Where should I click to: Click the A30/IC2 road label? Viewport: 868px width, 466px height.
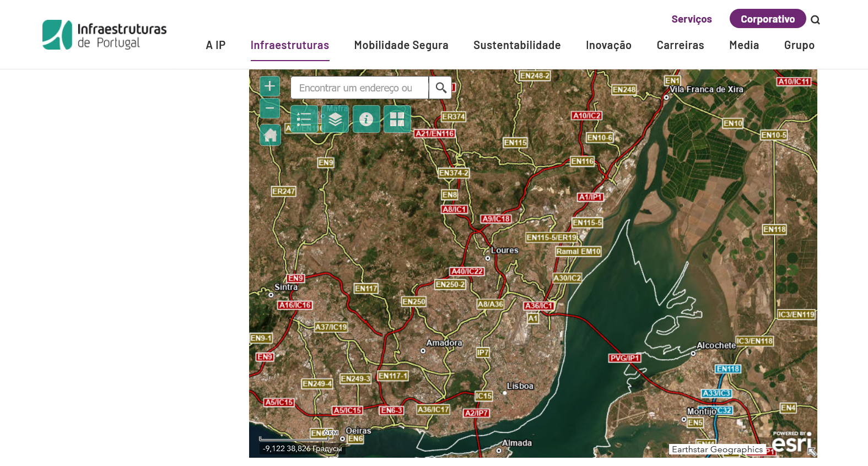pos(567,278)
